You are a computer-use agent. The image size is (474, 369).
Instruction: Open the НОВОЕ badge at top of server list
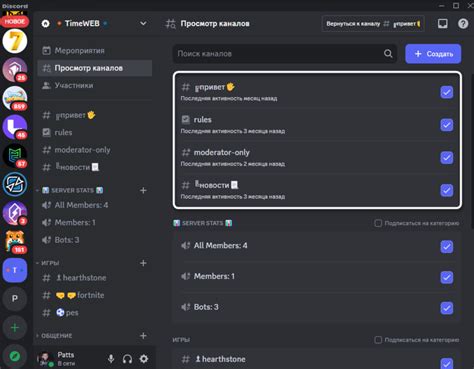click(15, 21)
